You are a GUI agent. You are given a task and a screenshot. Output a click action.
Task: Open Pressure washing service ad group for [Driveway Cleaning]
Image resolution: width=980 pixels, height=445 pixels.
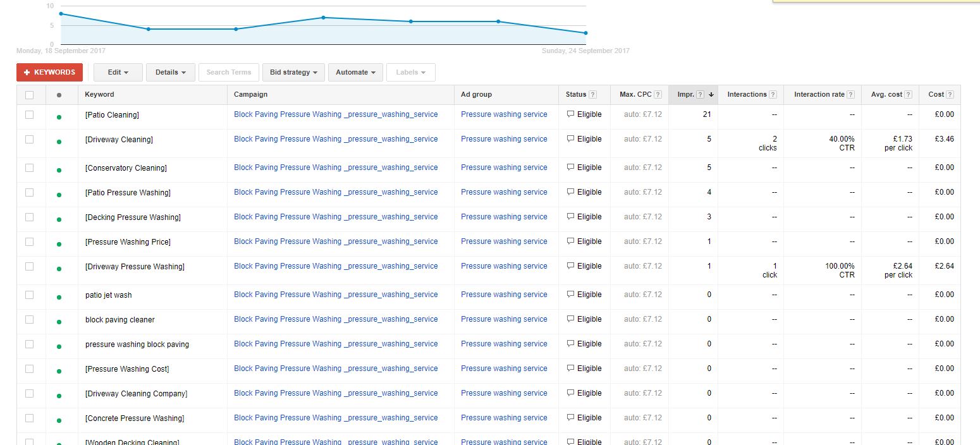click(x=504, y=139)
